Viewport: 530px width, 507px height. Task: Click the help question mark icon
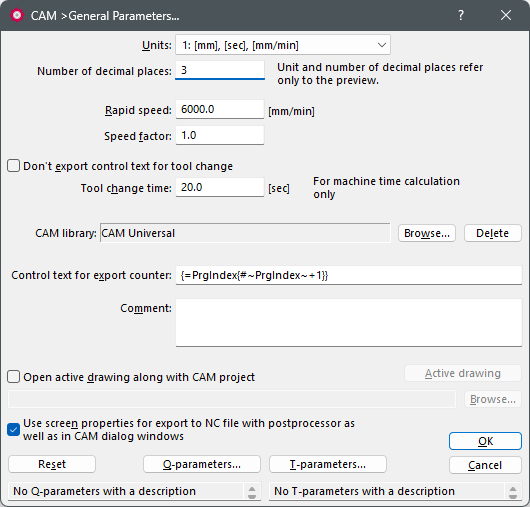coord(461,15)
